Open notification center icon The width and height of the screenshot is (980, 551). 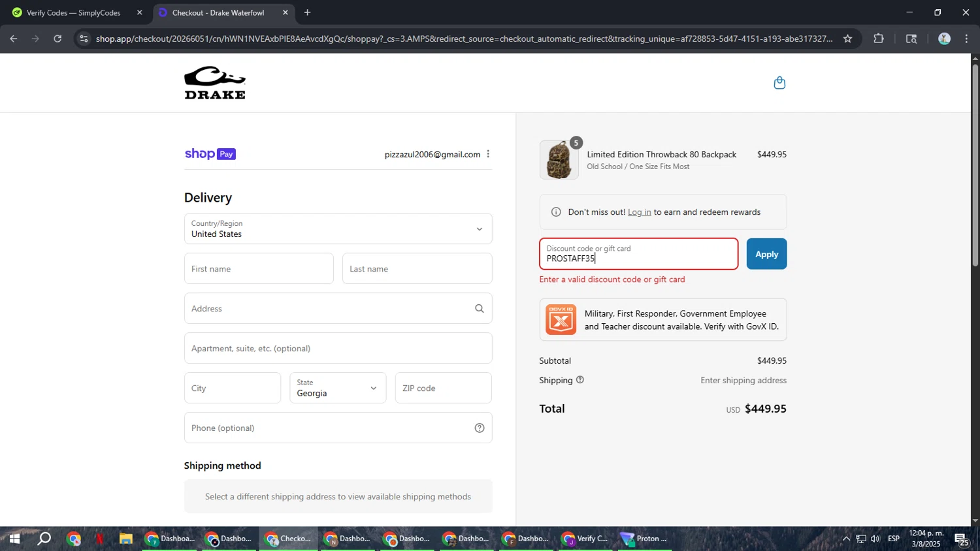click(x=961, y=539)
